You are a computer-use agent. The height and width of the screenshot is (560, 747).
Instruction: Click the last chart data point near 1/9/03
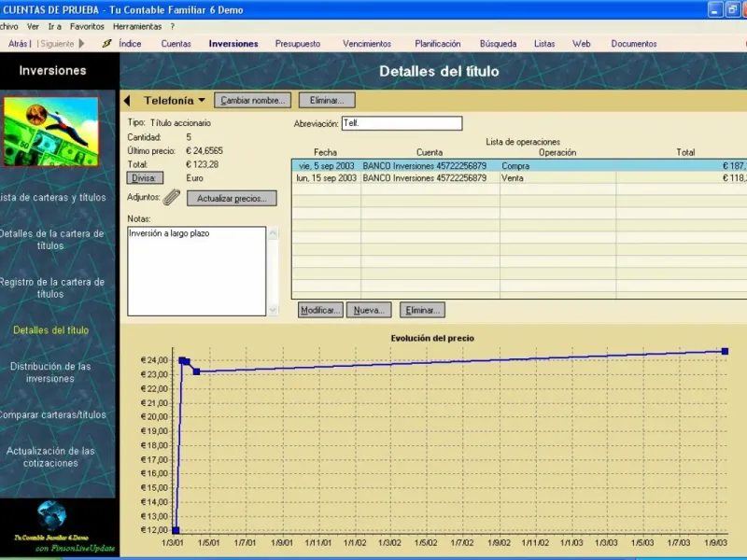point(725,352)
